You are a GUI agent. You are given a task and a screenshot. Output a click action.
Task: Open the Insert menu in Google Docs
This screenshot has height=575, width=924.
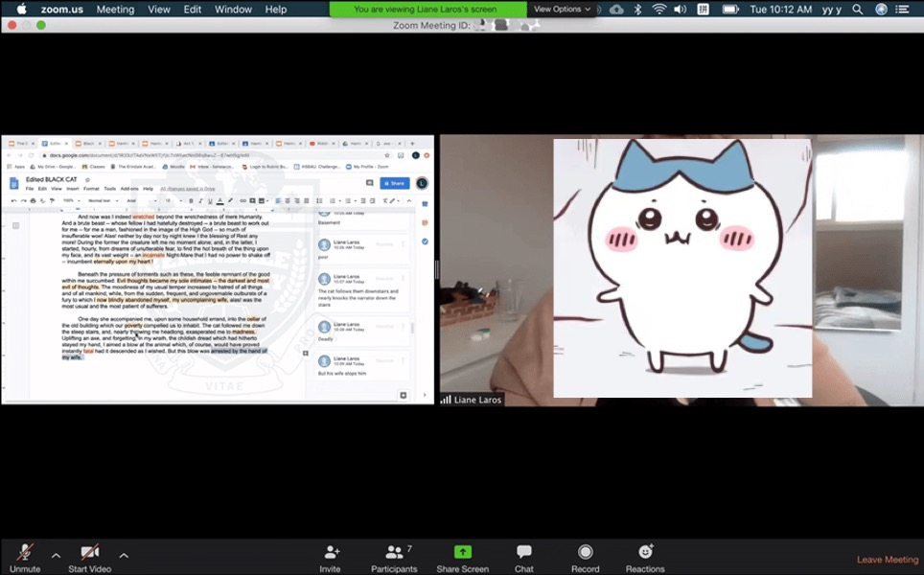pos(73,189)
